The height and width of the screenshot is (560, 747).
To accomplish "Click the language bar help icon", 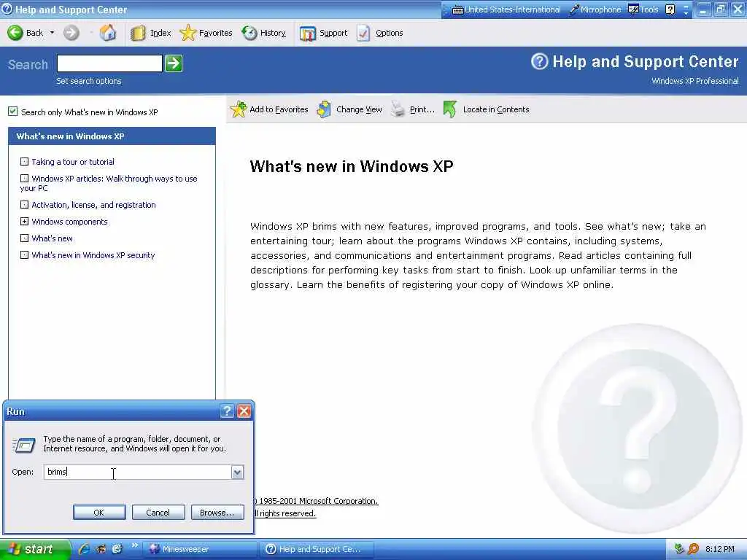I will click(670, 9).
